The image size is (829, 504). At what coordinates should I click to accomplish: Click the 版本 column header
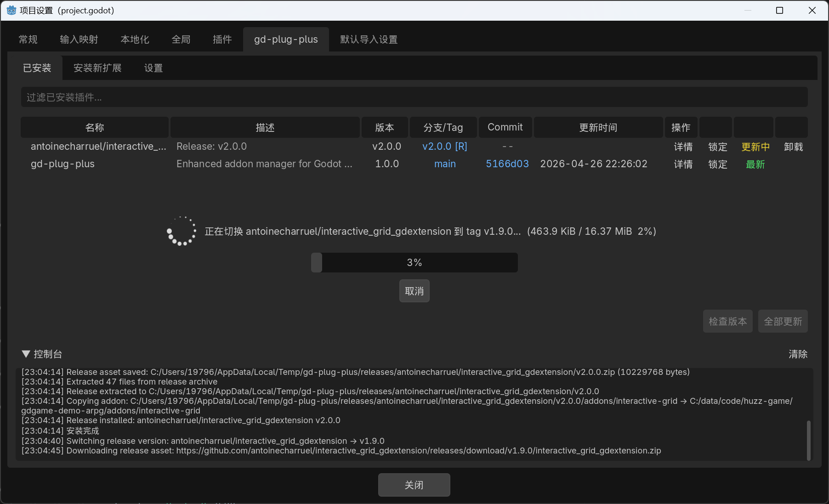click(385, 127)
